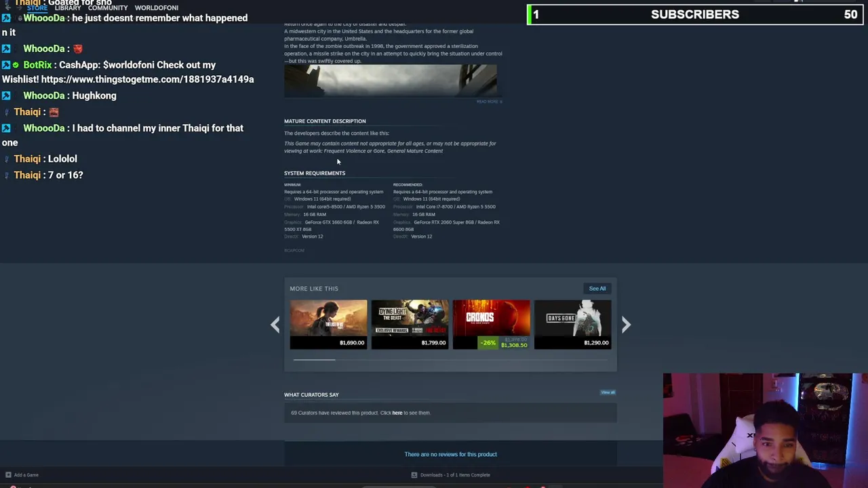Open the Cronos discounted game thumbnail
The width and height of the screenshot is (868, 488).
coord(491,324)
